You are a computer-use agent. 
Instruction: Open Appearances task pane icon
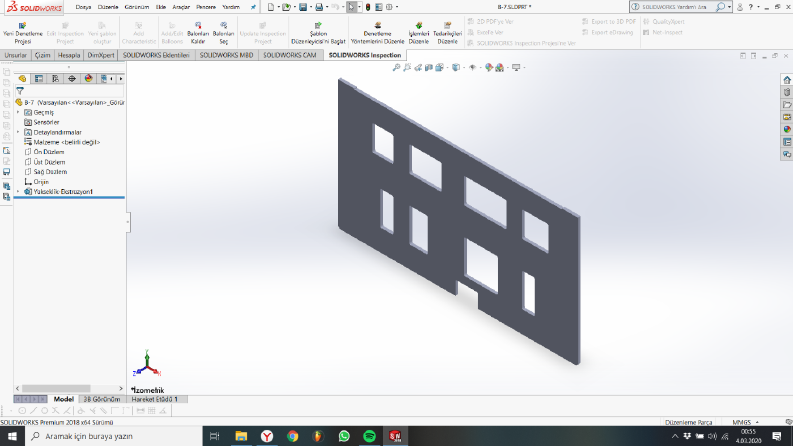(787, 129)
